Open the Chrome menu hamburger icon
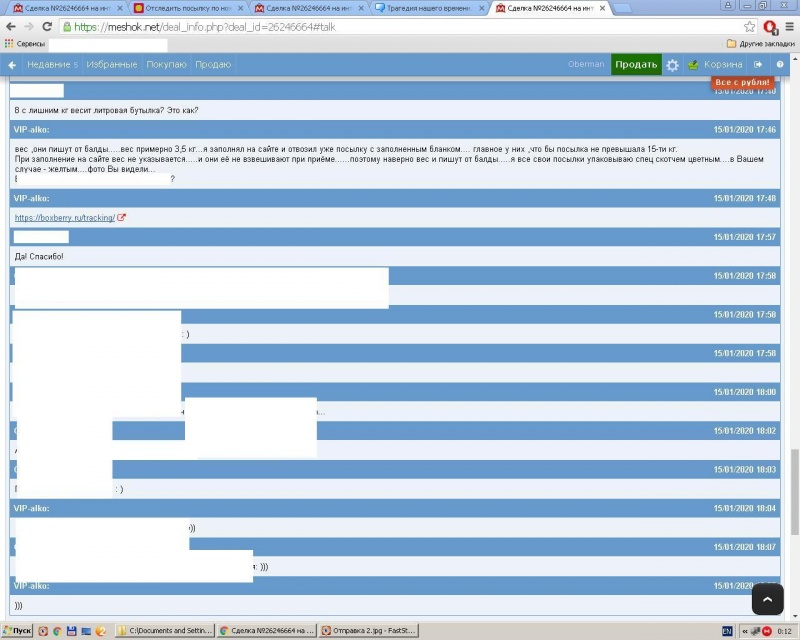The width and height of the screenshot is (800, 640). click(789, 27)
